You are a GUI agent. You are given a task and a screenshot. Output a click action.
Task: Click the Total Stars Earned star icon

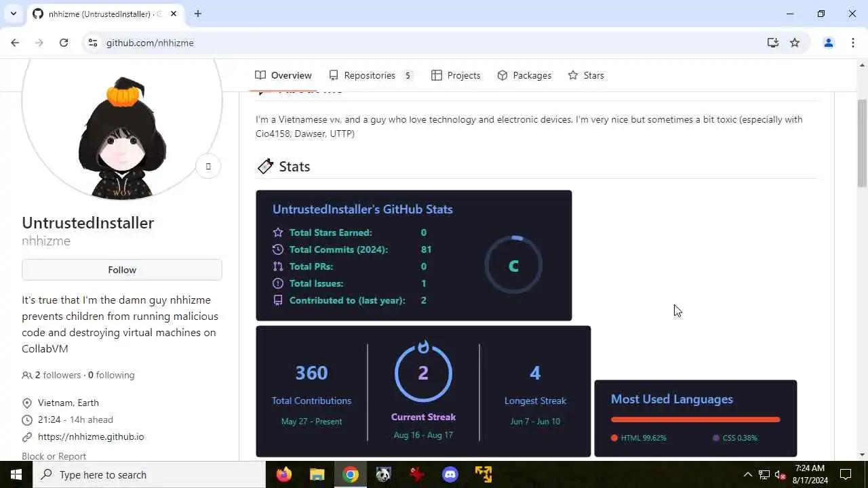click(x=277, y=232)
